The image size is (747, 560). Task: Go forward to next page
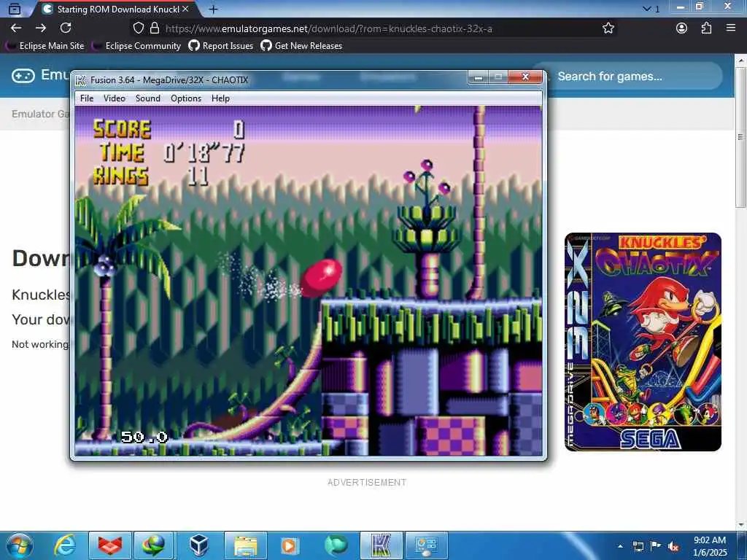click(41, 28)
